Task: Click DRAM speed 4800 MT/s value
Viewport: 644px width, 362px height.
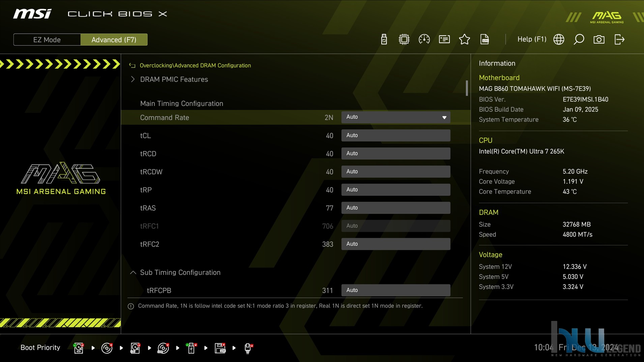Action: point(577,235)
